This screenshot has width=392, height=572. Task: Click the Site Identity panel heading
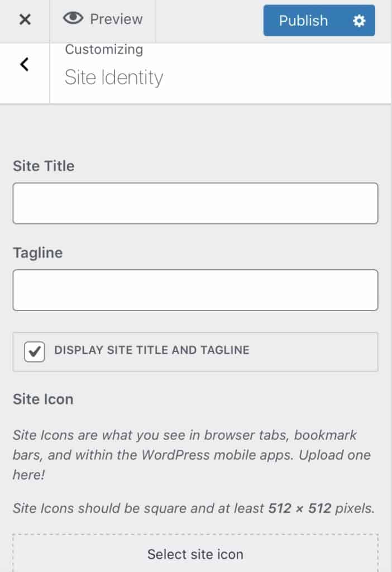pos(114,77)
